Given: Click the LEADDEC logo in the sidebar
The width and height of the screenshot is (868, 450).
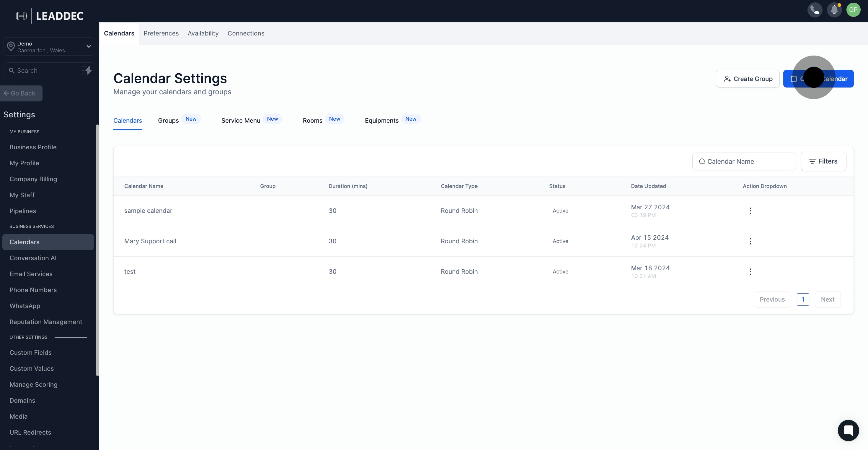Looking at the screenshot, I should [x=49, y=16].
